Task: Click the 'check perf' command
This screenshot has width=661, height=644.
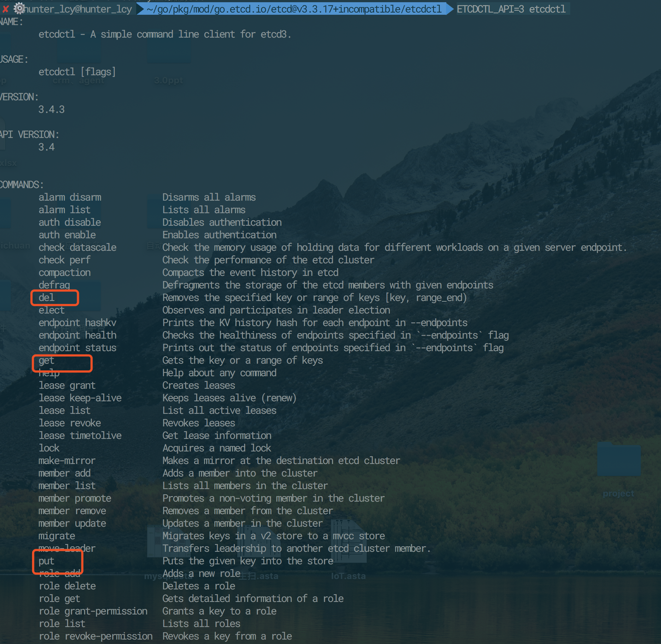Action: point(64,260)
